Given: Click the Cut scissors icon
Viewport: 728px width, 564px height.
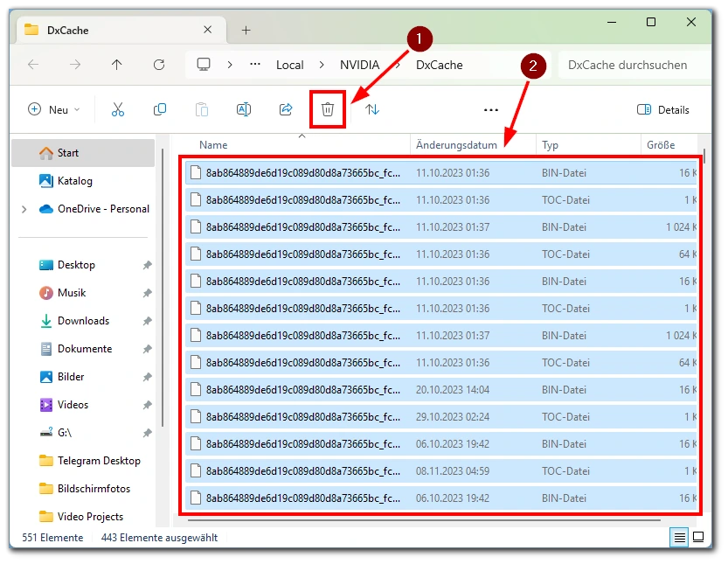Looking at the screenshot, I should (118, 109).
